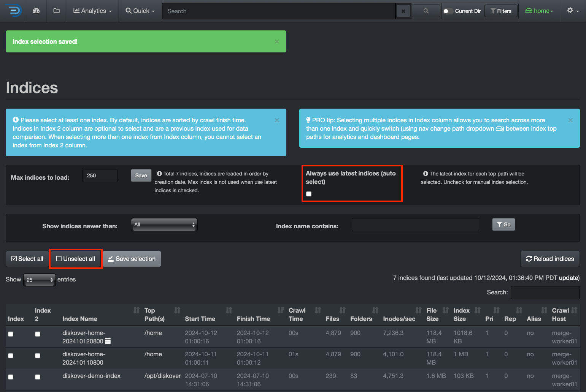586x392 pixels.
Task: Open the dashboard via the gauge icon
Action: (x=36, y=11)
